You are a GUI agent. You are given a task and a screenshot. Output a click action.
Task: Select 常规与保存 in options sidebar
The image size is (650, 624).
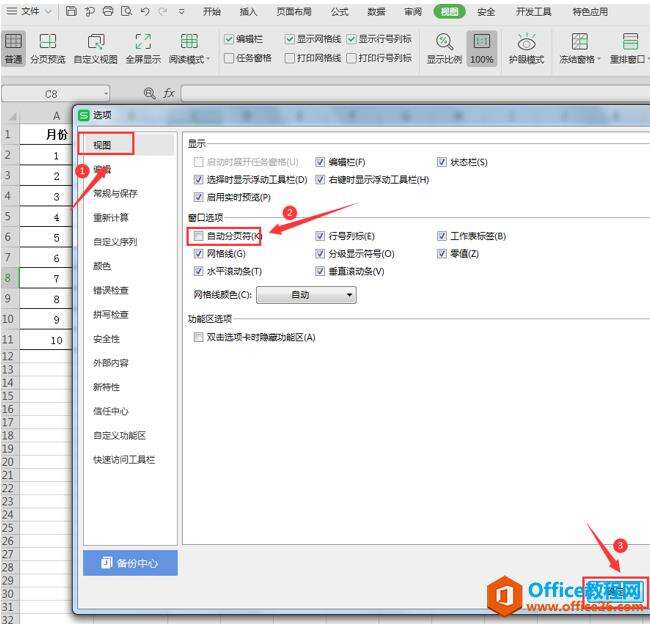[x=115, y=193]
